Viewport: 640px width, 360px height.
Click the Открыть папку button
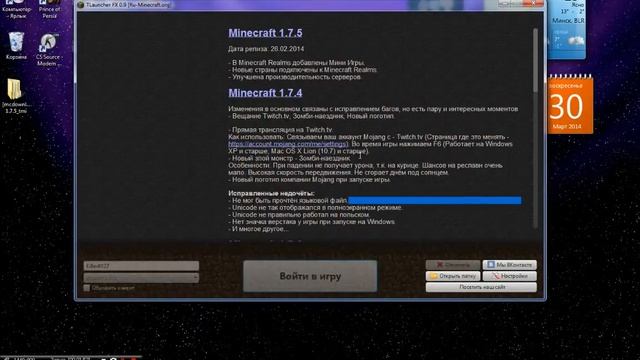pyautogui.click(x=453, y=276)
